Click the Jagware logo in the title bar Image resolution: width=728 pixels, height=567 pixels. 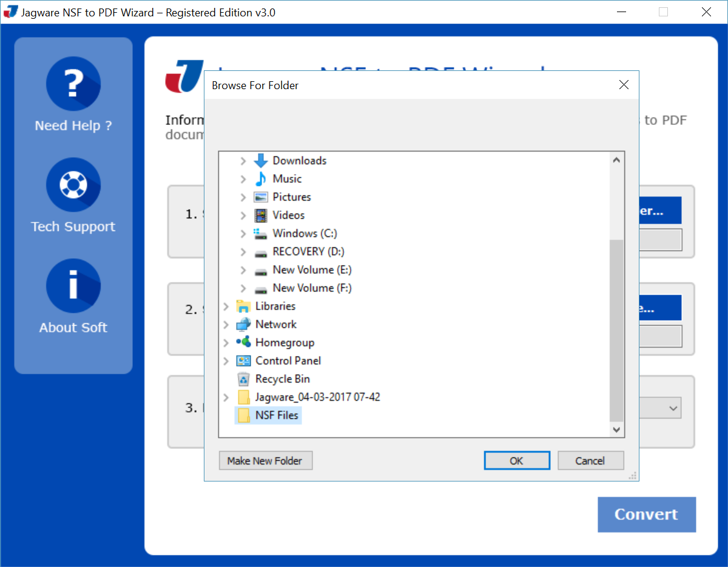[11, 12]
